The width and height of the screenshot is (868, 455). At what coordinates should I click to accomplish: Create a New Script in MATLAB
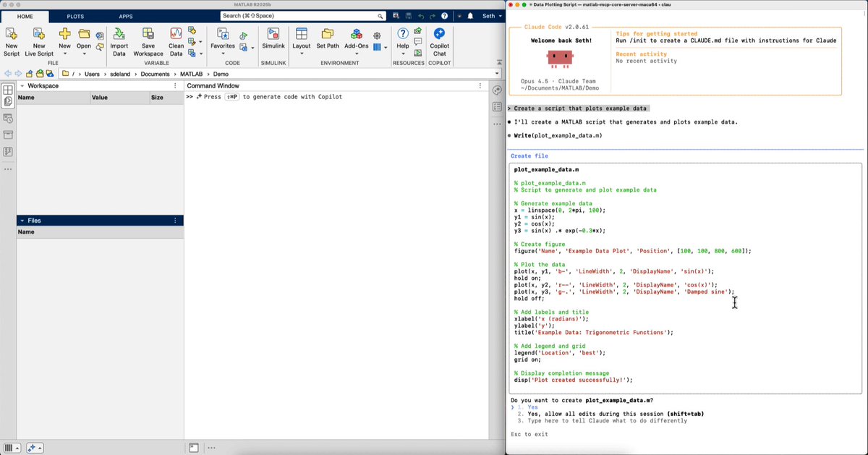coord(12,42)
